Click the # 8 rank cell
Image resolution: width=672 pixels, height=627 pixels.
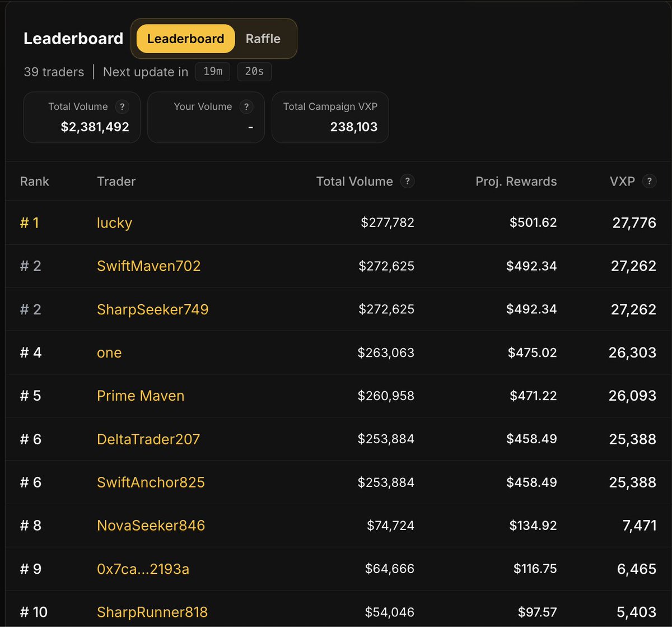[x=31, y=526]
